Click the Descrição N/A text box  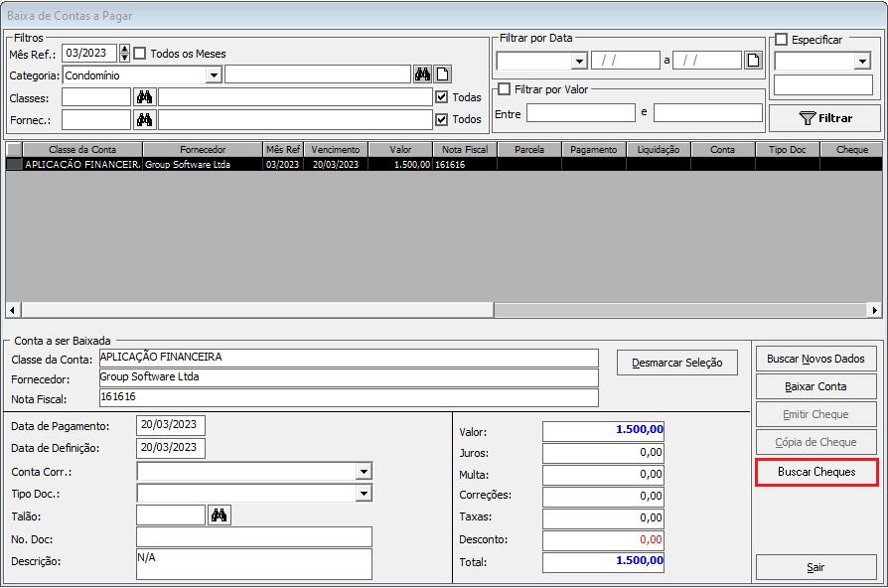pyautogui.click(x=254, y=564)
